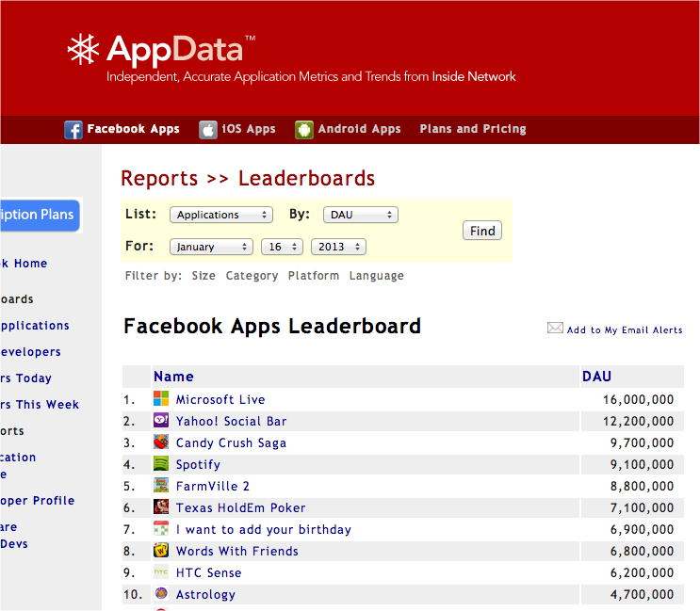Click the email alerts envelope icon
Image resolution: width=700 pixels, height=611 pixels.
[555, 328]
